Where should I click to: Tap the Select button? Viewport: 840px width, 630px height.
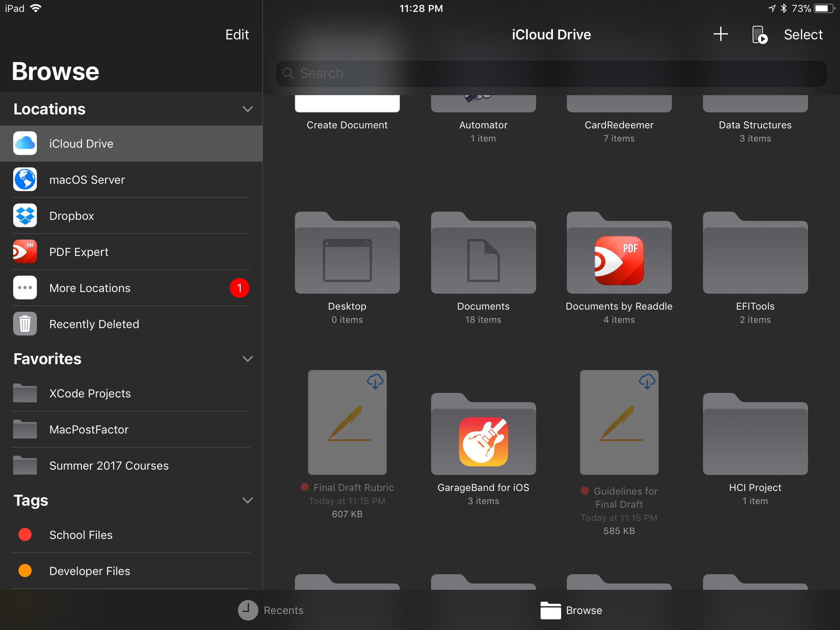(x=803, y=34)
